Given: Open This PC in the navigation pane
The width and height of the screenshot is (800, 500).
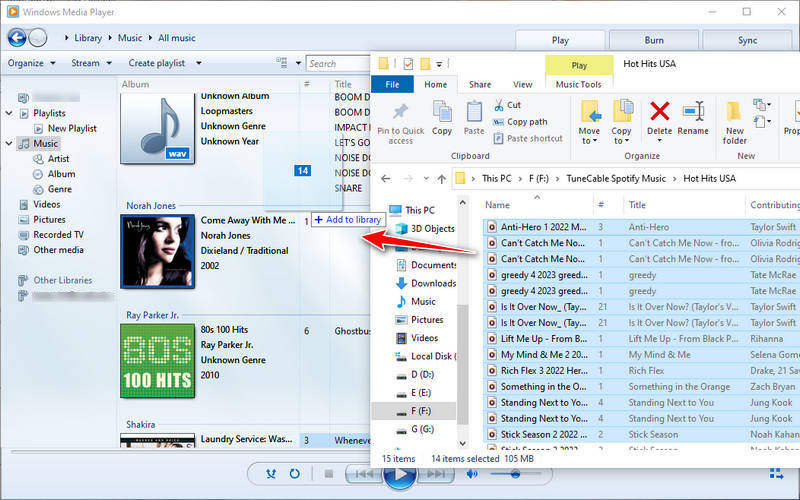Looking at the screenshot, I should 412,210.
